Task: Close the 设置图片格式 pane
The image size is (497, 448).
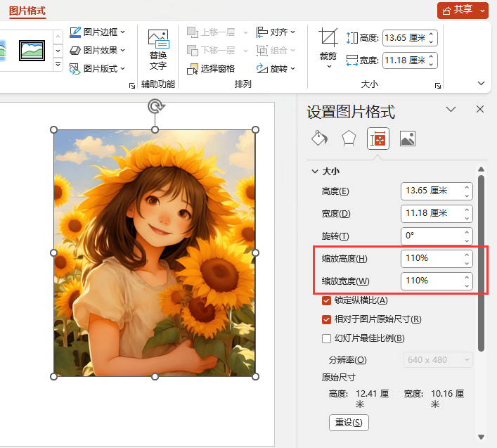Action: (480, 110)
